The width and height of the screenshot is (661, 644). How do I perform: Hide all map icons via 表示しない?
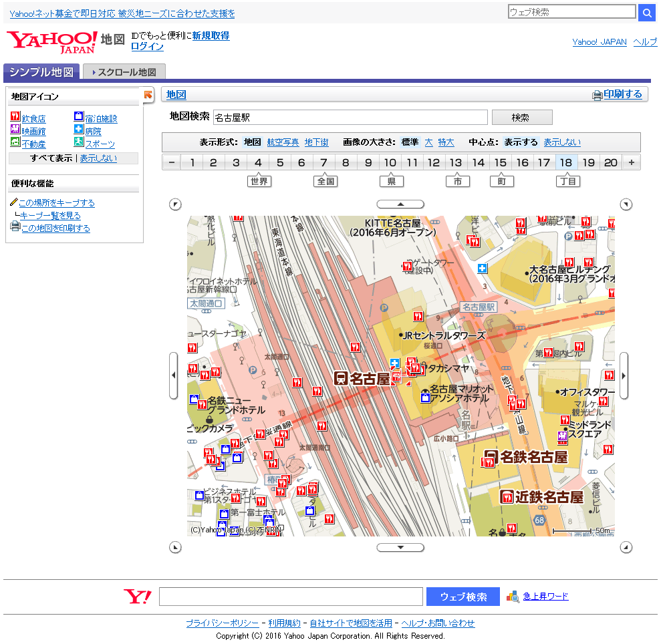pos(98,158)
